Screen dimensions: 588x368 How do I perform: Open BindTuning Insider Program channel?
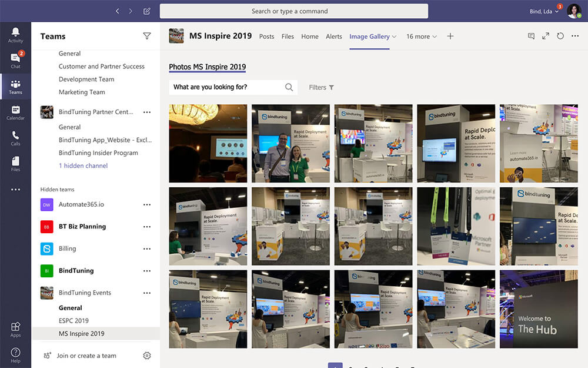[98, 153]
